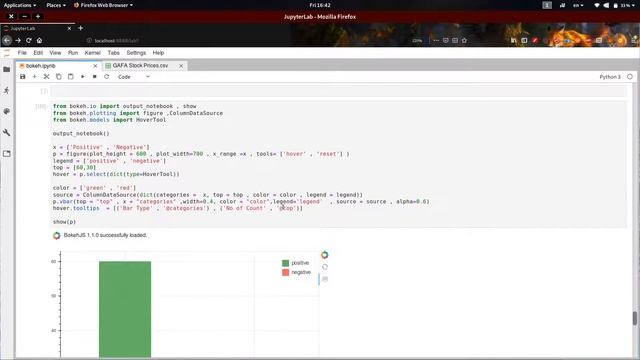Click the output_notebook() code line

81,133
